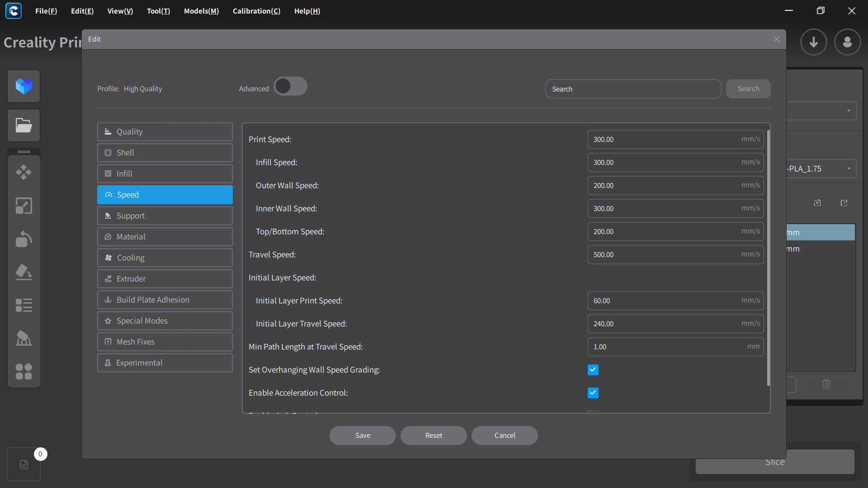
Task: Expand the PLA_1.75 material dropdown
Action: click(x=849, y=169)
